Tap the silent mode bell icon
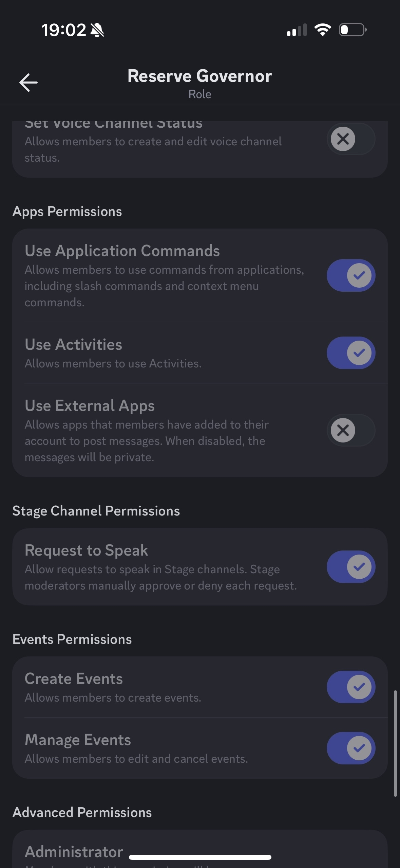The height and width of the screenshot is (868, 400). [x=97, y=30]
